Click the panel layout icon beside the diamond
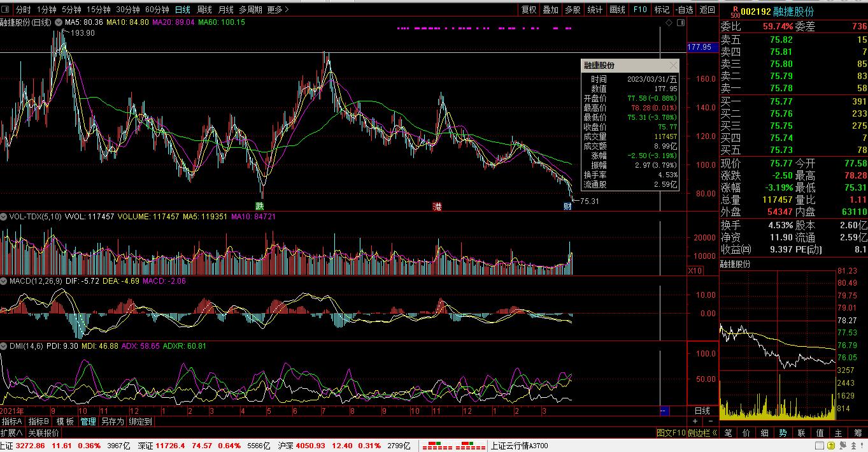 point(681,22)
